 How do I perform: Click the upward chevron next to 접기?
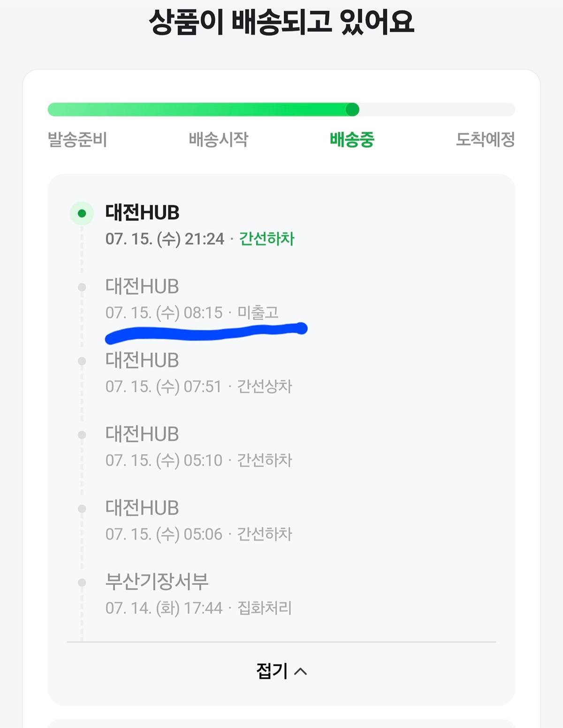point(300,672)
